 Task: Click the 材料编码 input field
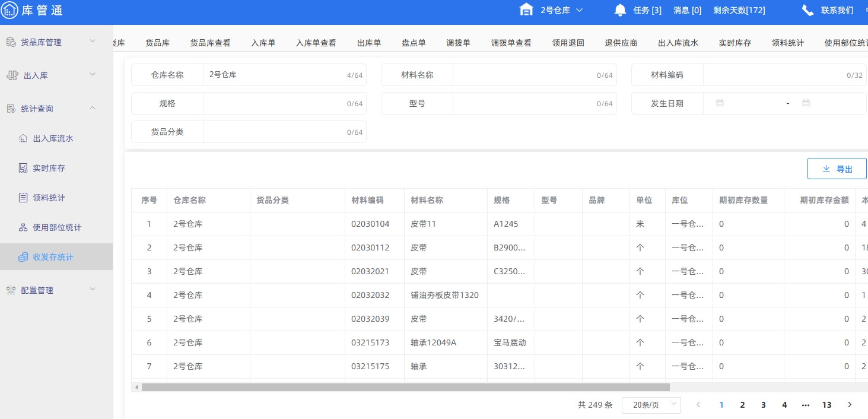pos(784,75)
